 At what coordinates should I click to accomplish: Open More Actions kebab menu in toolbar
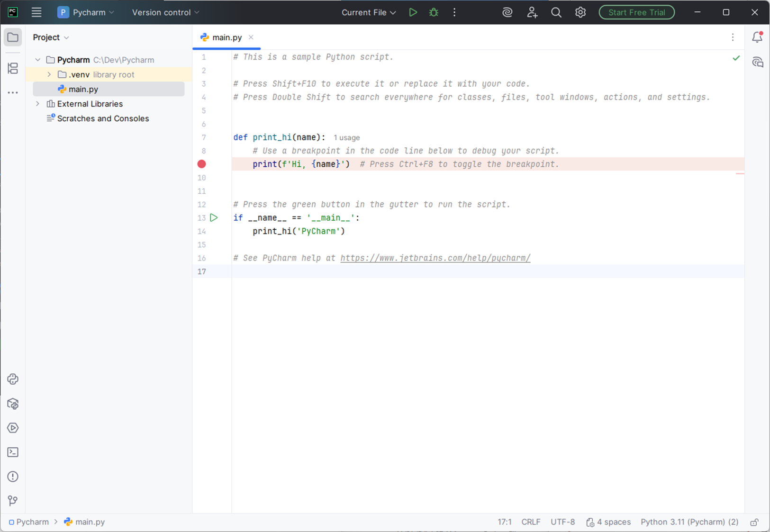tap(454, 12)
